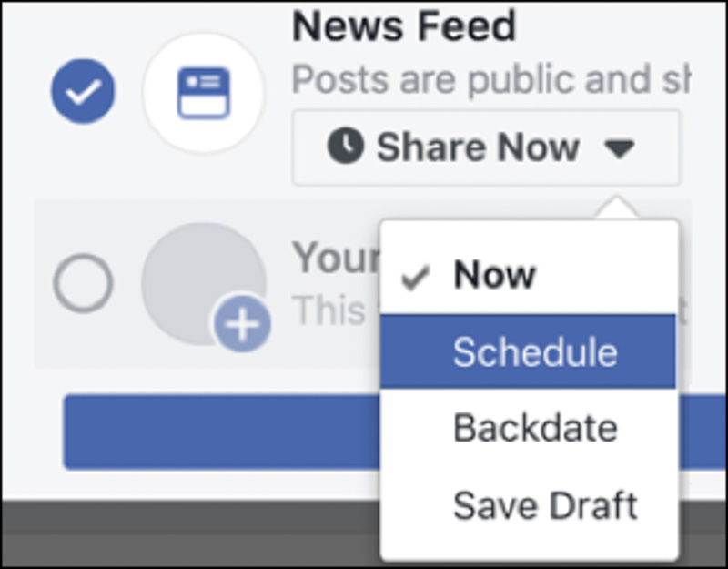Viewport: 728px width, 569px height.
Task: Choose Schedule from the dropdown menu
Action: pos(534,352)
